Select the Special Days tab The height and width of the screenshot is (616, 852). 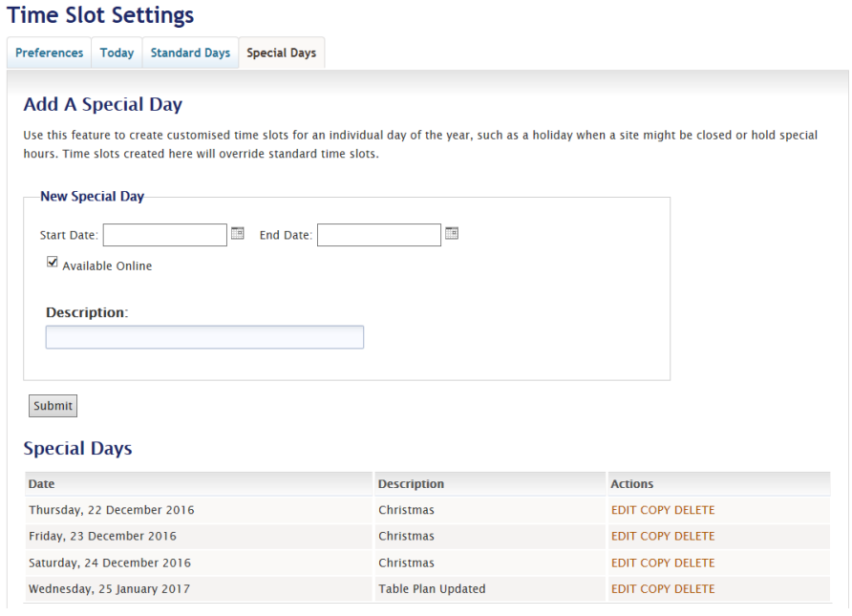point(281,53)
